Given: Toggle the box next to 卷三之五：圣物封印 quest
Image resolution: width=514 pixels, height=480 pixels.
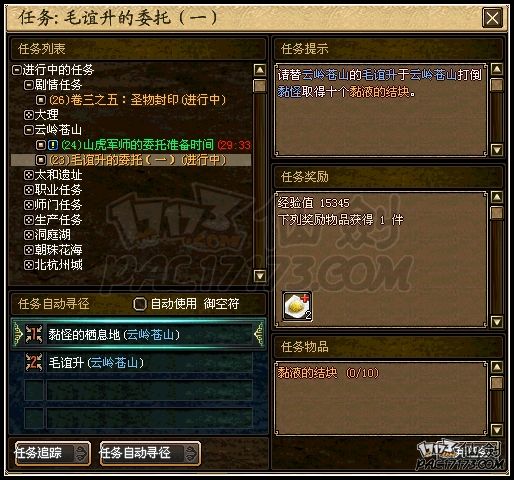Looking at the screenshot, I should coord(41,100).
